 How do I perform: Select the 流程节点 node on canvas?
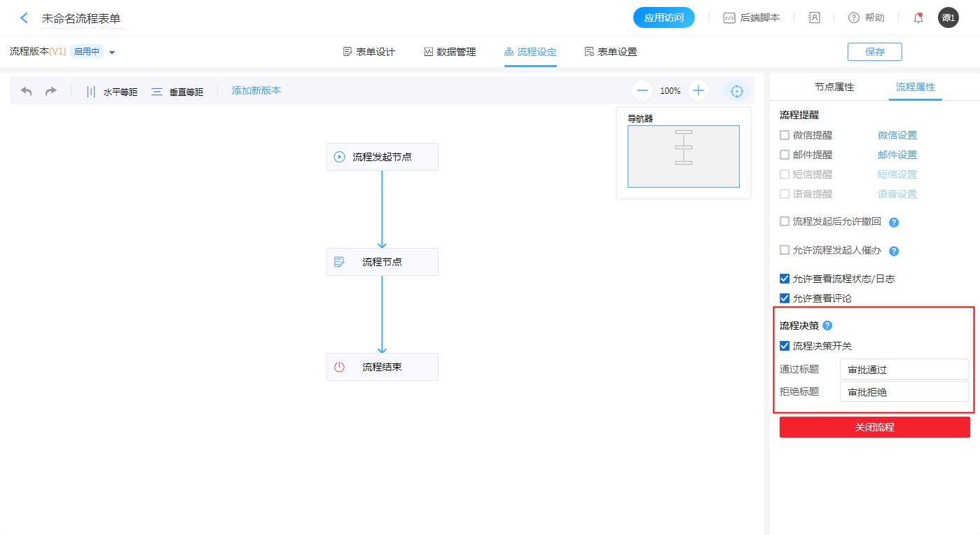pos(382,262)
